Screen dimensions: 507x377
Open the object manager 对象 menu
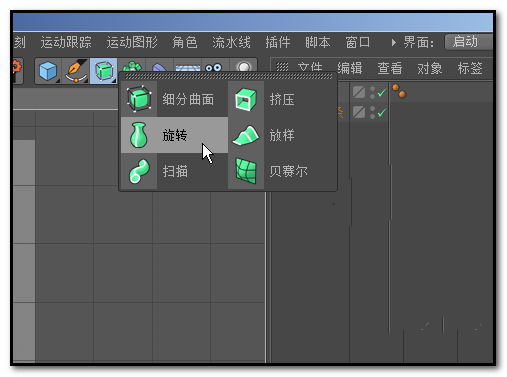click(430, 68)
